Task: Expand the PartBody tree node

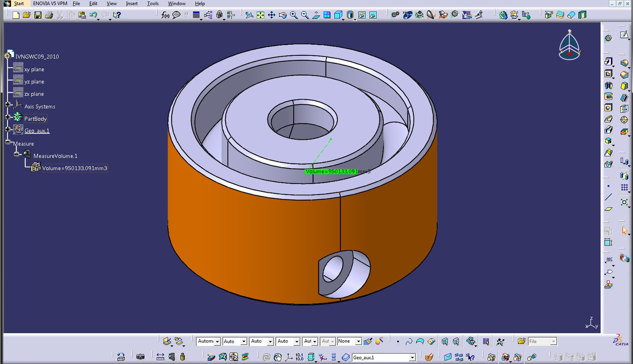Action: coord(8,117)
